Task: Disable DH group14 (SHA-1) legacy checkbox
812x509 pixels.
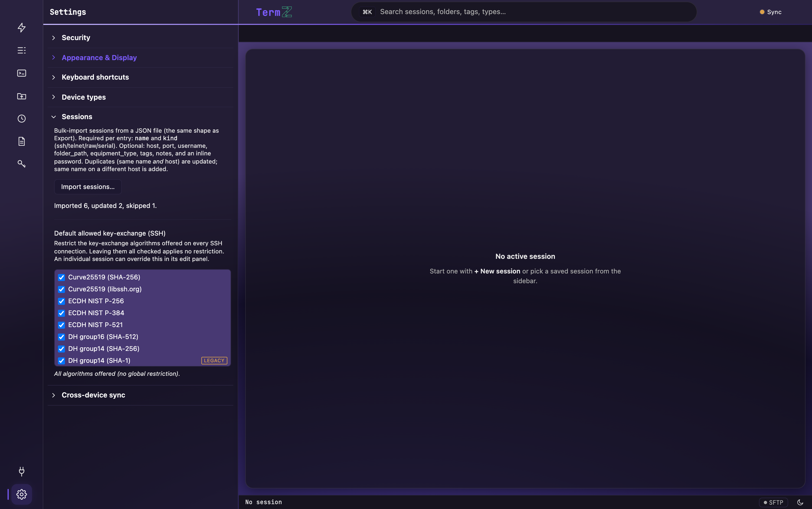Action: coord(61,361)
